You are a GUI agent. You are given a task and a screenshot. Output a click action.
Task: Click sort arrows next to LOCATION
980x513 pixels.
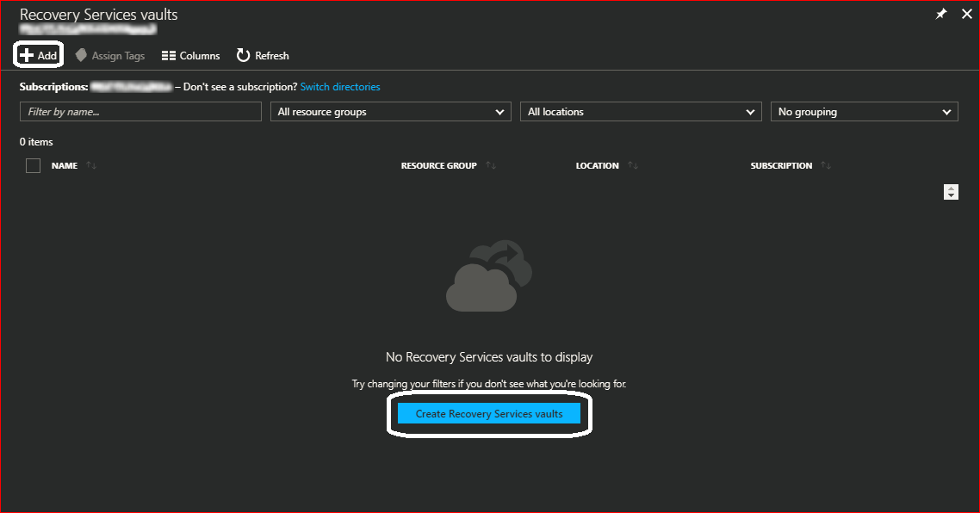click(x=632, y=165)
